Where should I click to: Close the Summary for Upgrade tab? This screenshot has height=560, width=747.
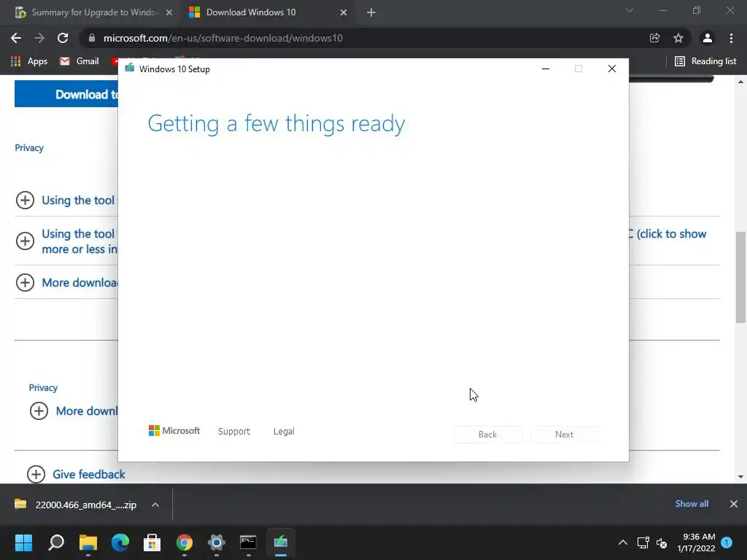tap(169, 12)
